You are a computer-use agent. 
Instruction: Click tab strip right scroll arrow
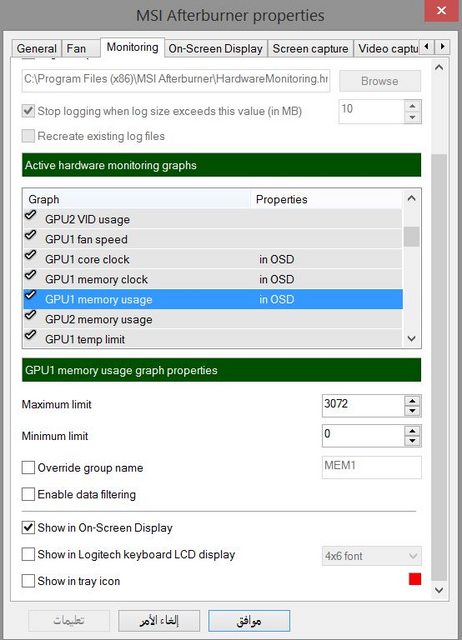(x=442, y=47)
